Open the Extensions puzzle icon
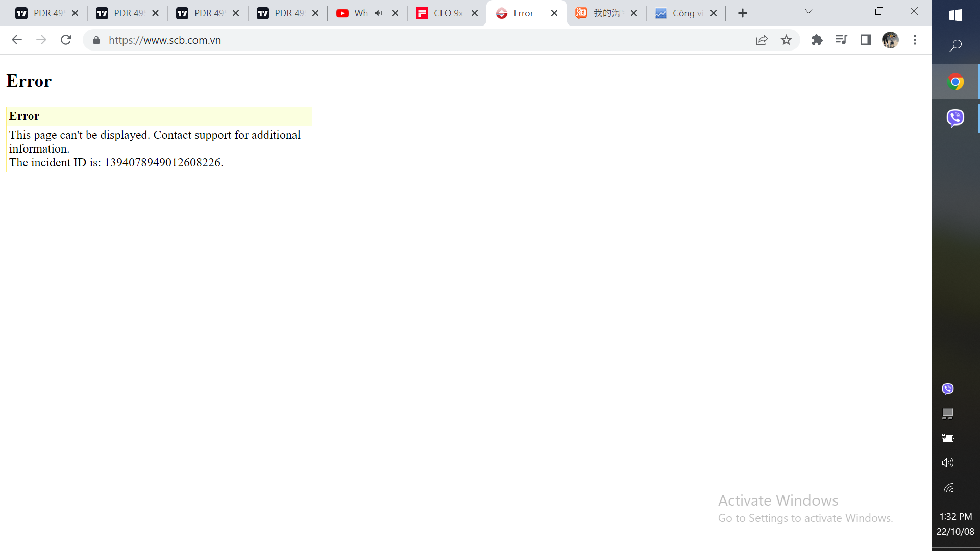980x551 pixels. [817, 40]
